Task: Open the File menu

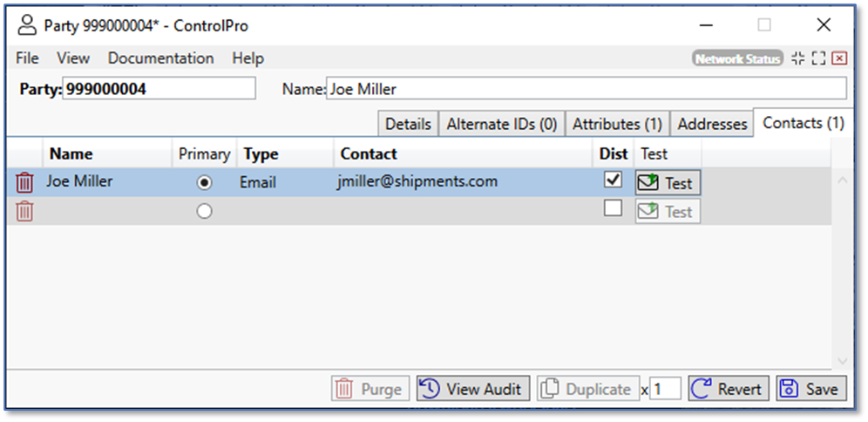Action: 27,58
